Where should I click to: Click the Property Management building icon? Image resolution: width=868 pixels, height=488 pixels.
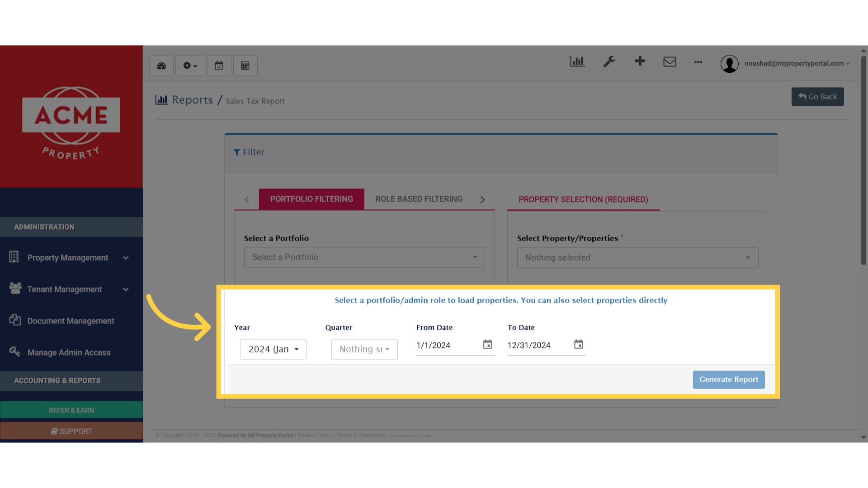click(14, 257)
